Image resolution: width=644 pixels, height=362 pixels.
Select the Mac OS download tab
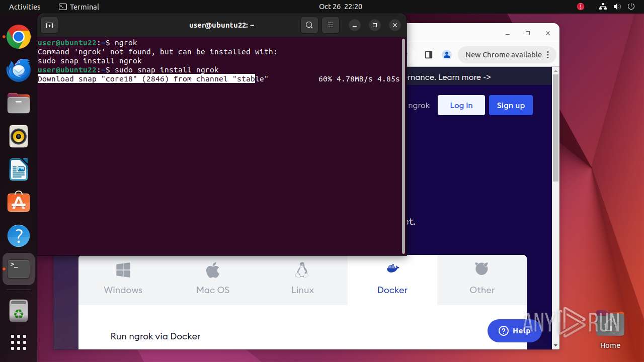213,280
